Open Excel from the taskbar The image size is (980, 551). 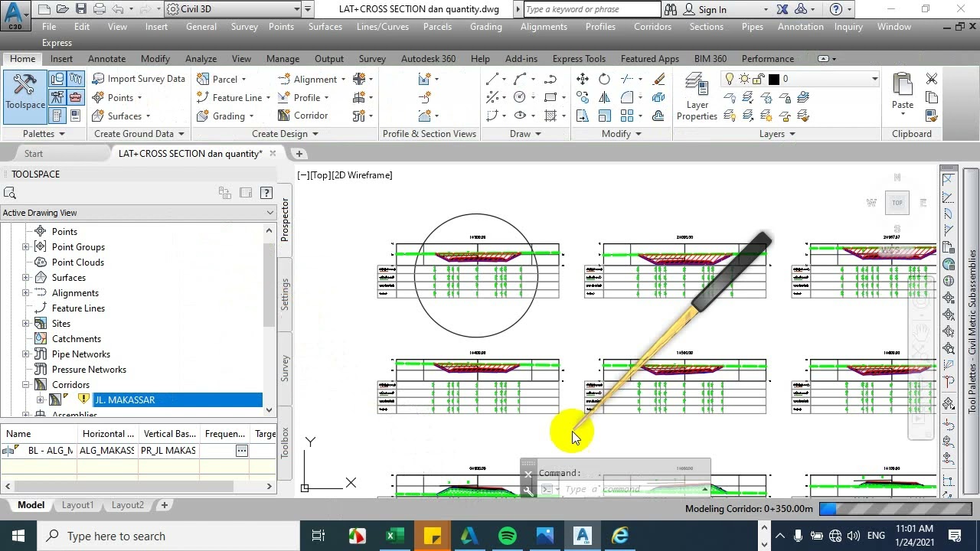click(395, 536)
